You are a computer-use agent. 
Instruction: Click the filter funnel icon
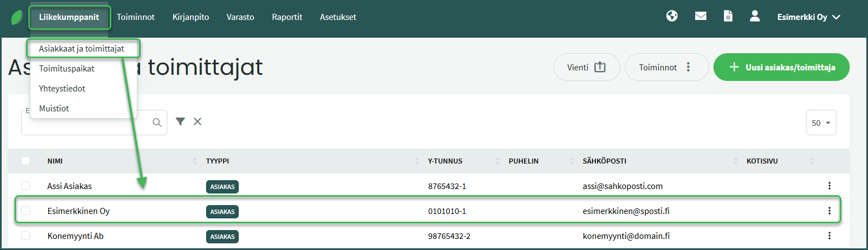click(180, 122)
